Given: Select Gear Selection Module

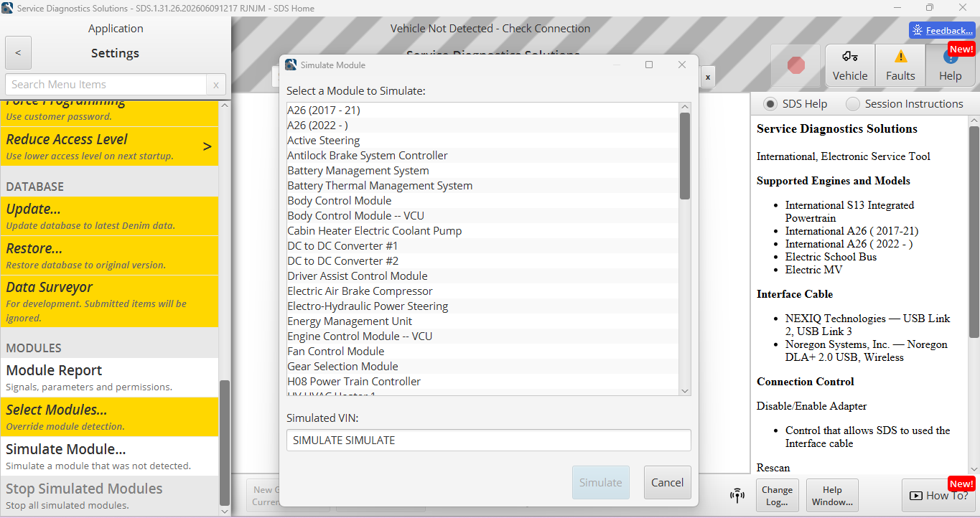Looking at the screenshot, I should coord(482,367).
